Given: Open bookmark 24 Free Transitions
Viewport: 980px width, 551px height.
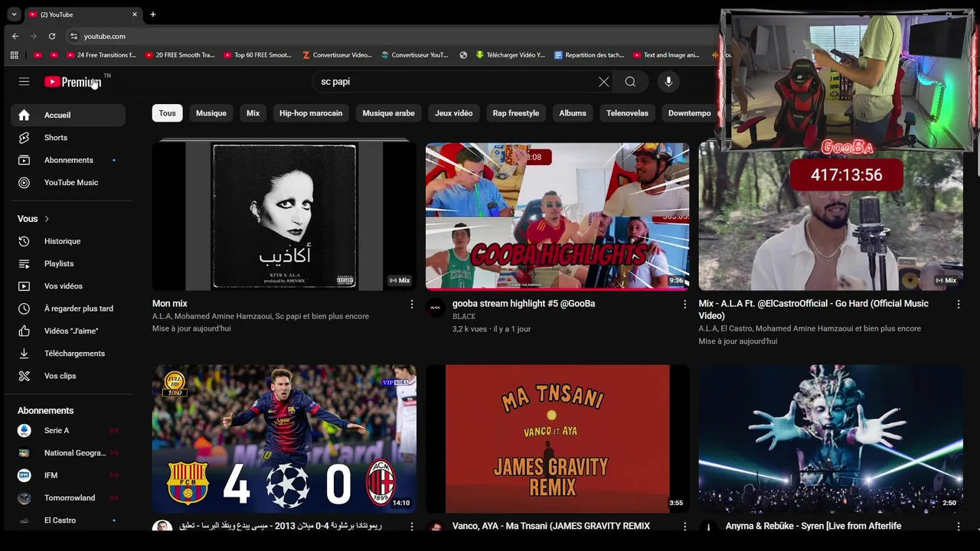Looking at the screenshot, I should point(101,55).
